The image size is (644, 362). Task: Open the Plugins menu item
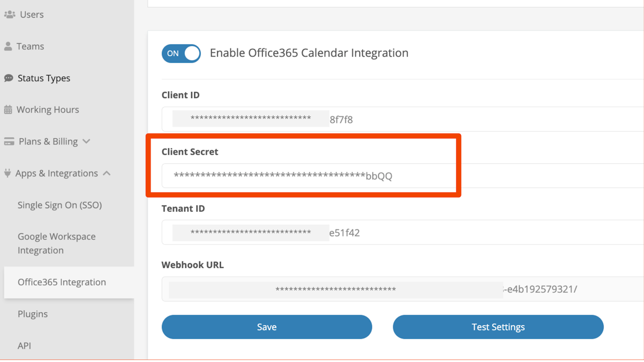tap(33, 314)
